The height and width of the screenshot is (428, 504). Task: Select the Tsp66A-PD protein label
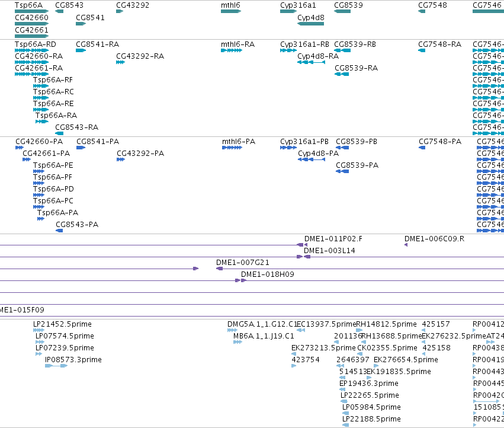pos(53,189)
